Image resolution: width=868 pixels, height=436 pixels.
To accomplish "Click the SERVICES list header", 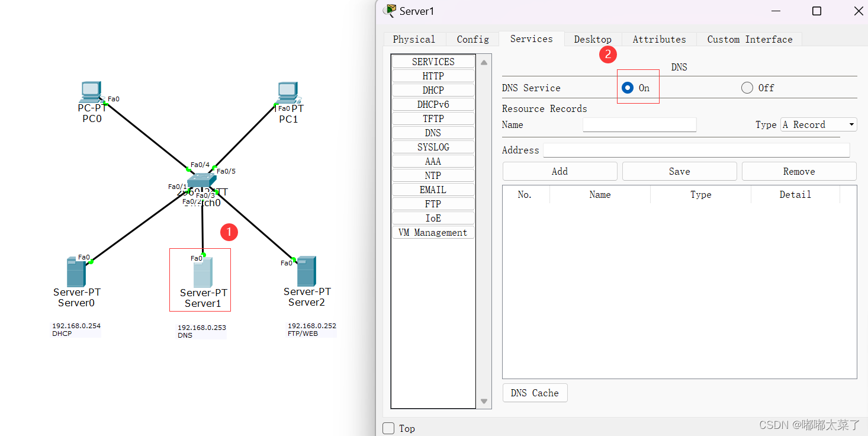I will point(433,62).
